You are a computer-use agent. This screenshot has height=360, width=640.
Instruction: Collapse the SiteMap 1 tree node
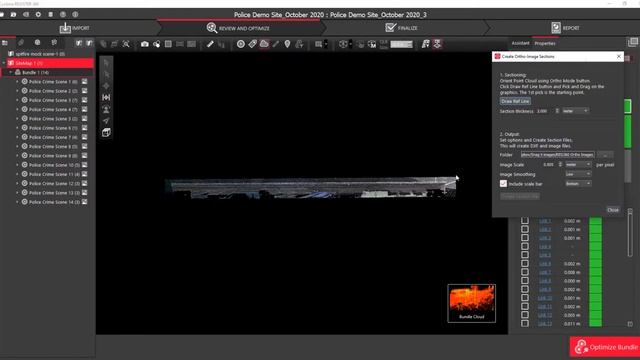pos(4,63)
